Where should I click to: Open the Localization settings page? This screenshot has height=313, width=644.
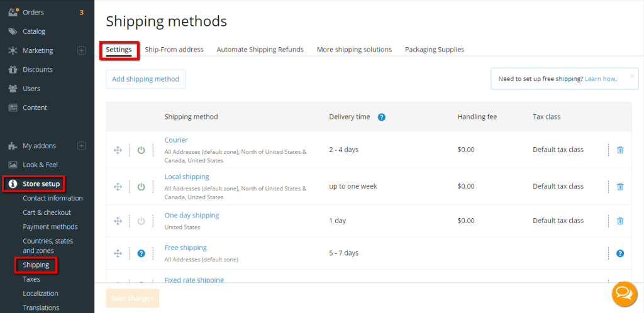tap(40, 294)
